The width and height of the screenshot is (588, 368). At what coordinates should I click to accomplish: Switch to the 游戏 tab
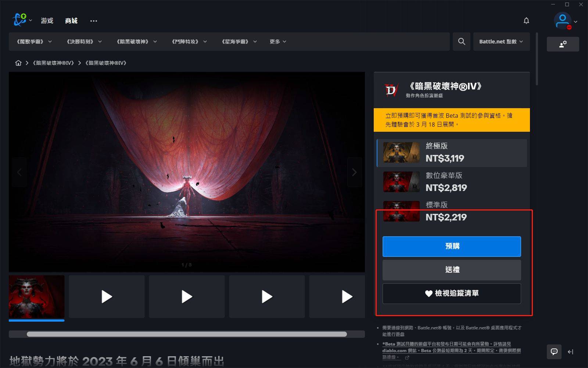[47, 21]
